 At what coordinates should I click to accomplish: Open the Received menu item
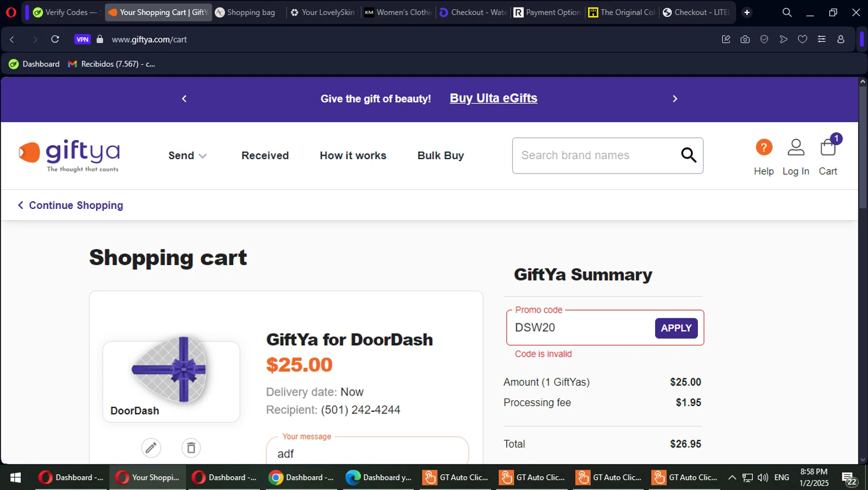point(265,156)
